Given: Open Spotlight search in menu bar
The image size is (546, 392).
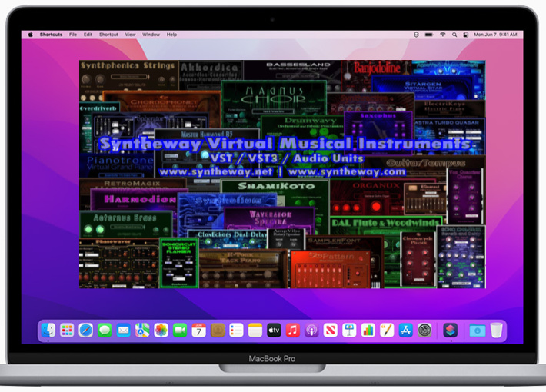Looking at the screenshot, I should tap(454, 35).
